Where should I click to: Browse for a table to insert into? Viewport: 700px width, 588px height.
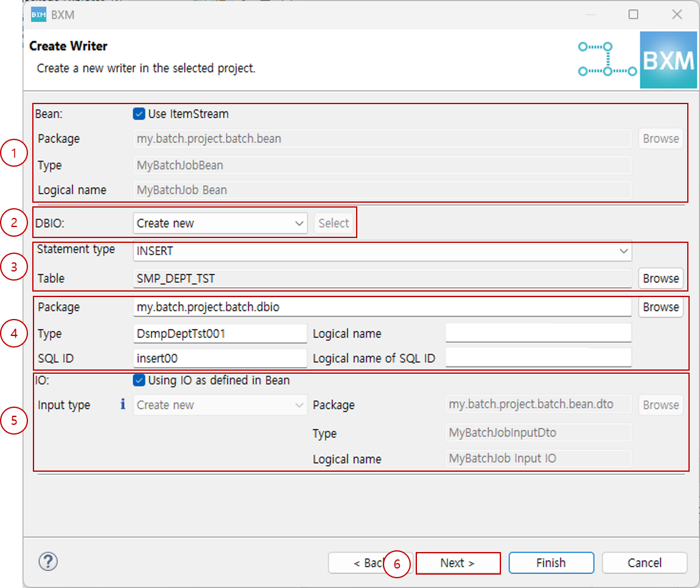(660, 278)
